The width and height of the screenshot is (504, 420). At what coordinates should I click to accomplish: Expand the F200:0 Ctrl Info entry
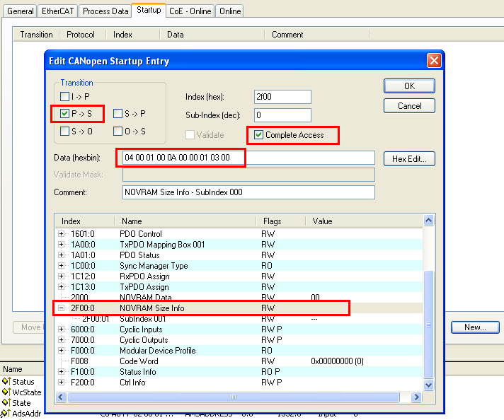click(61, 382)
